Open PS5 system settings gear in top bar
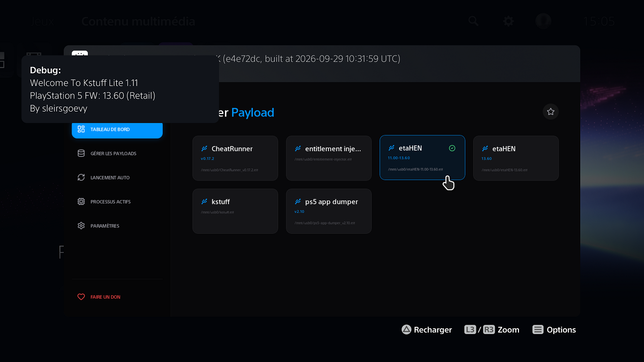The image size is (644, 362). 508,21
